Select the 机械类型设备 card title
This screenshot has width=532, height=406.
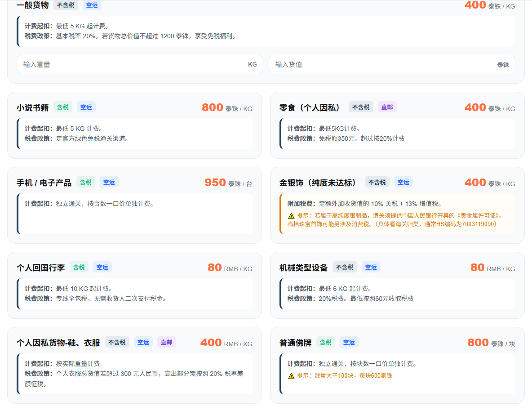point(303,268)
